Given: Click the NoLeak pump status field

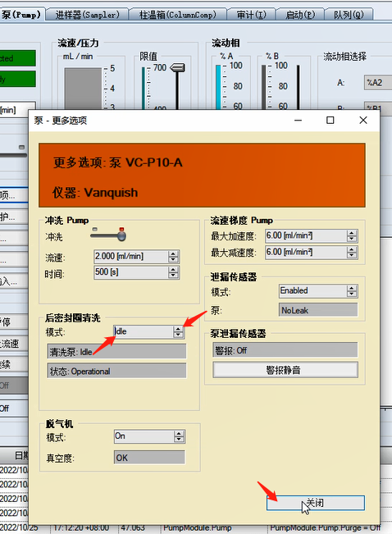Looking at the screenshot, I should coord(318,310).
